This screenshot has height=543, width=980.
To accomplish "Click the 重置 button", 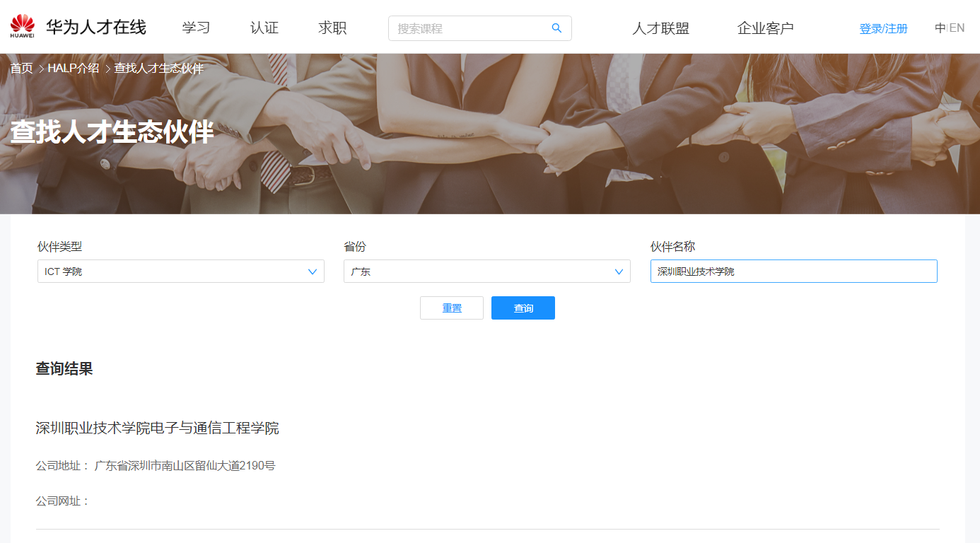I will click(451, 308).
